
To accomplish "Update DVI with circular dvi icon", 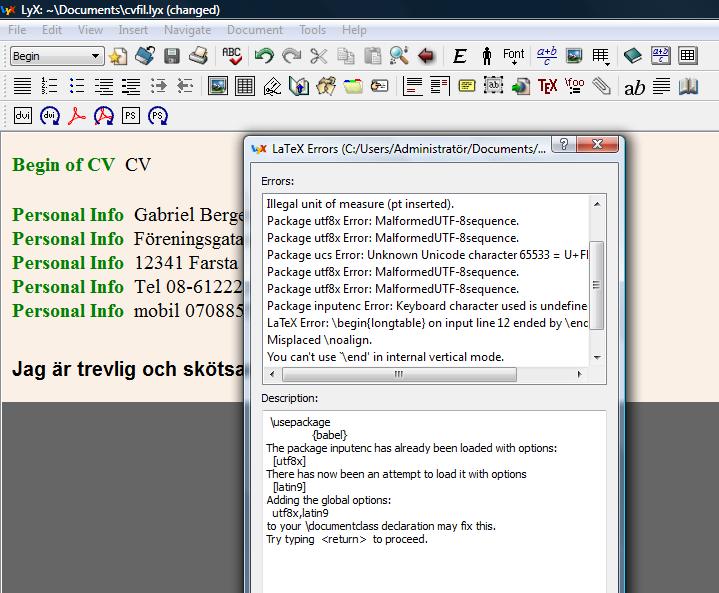I will click(50, 116).
